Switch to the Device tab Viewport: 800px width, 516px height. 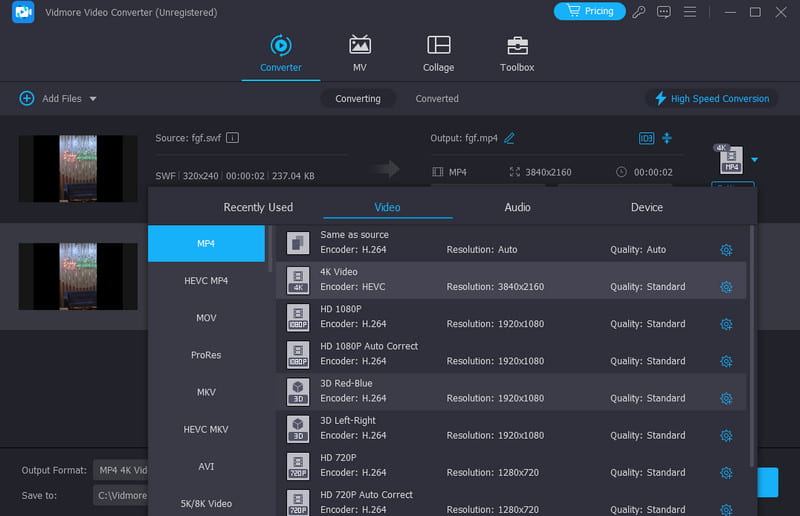point(646,207)
